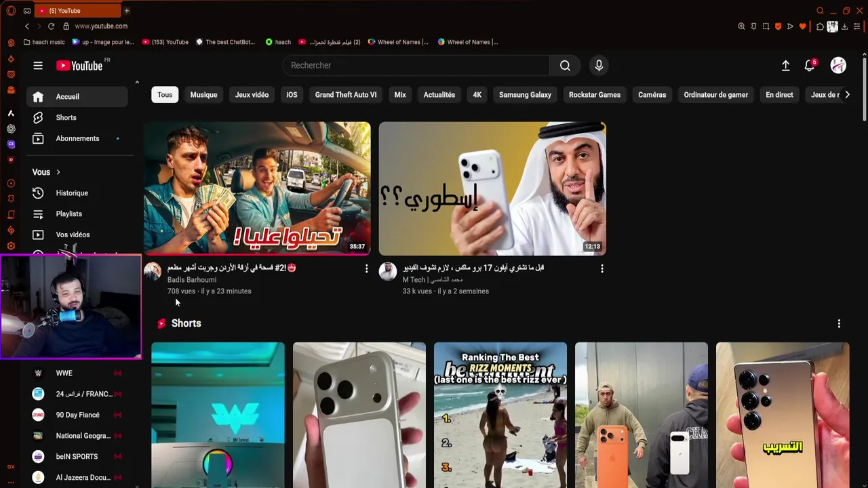Start voice search with the microphone
Image resolution: width=868 pixels, height=488 pixels.
599,66
